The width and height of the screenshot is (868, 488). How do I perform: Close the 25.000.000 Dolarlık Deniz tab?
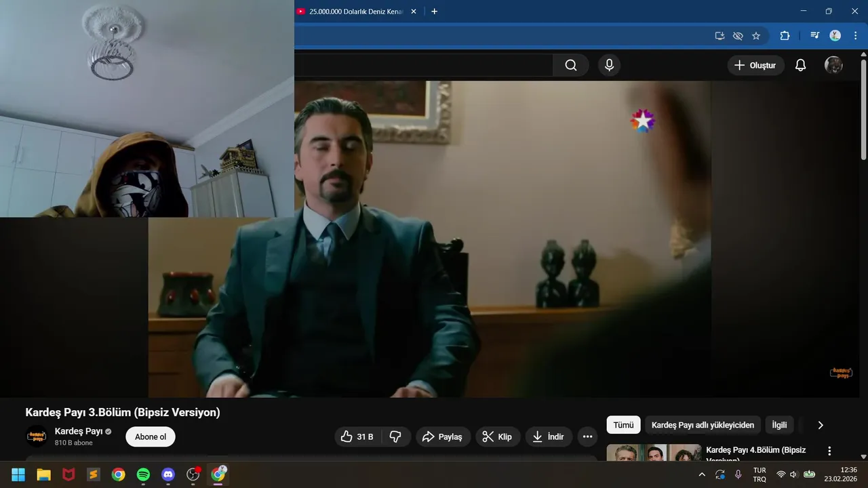pos(414,12)
